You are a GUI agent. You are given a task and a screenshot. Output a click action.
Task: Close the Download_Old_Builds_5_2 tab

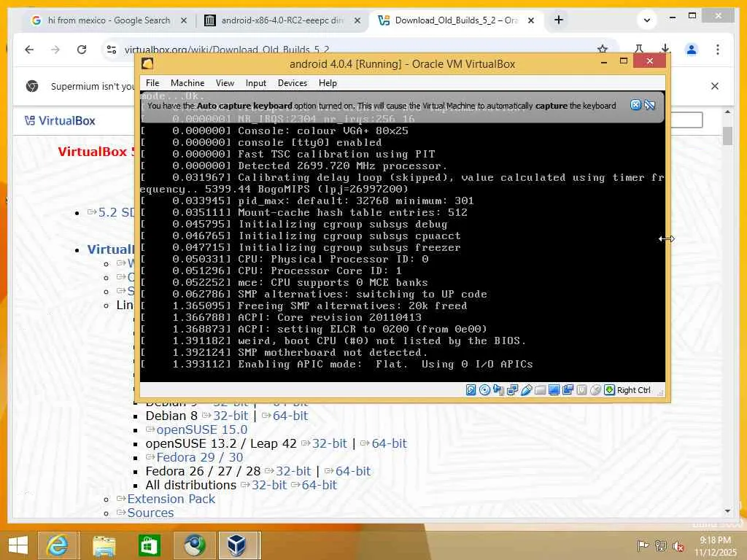pos(531,20)
